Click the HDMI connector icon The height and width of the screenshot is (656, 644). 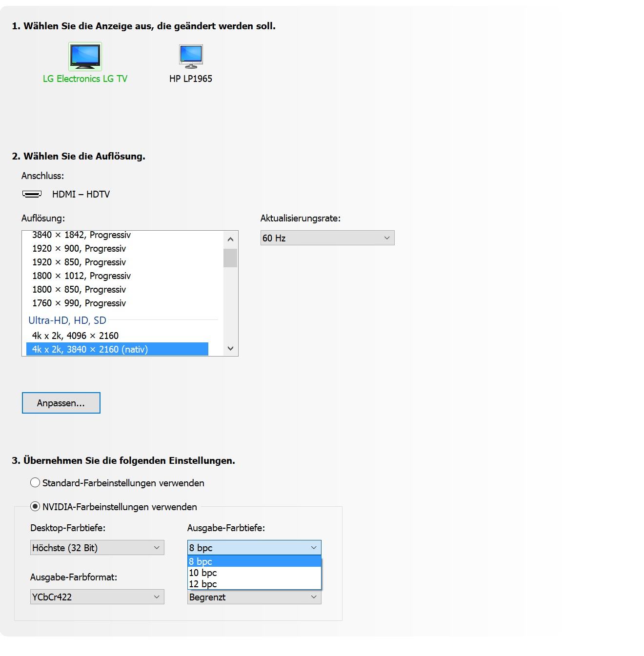32,194
